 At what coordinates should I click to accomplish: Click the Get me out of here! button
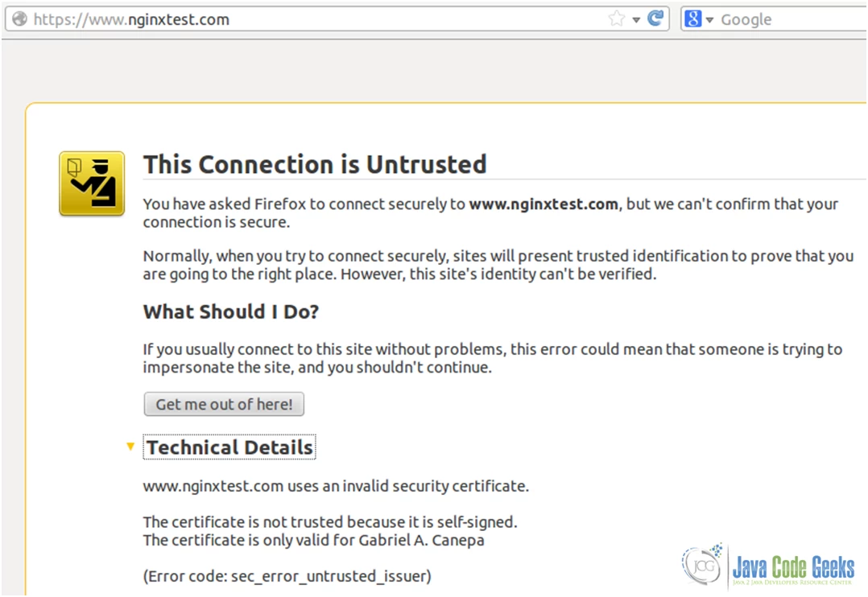point(224,404)
